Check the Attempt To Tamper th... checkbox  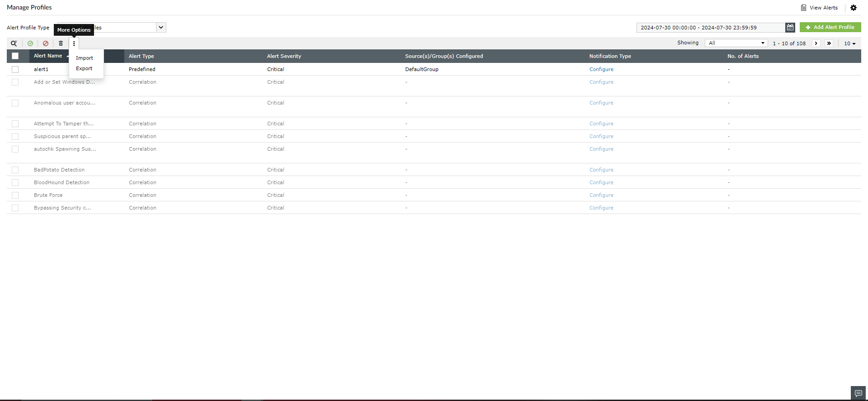15,124
